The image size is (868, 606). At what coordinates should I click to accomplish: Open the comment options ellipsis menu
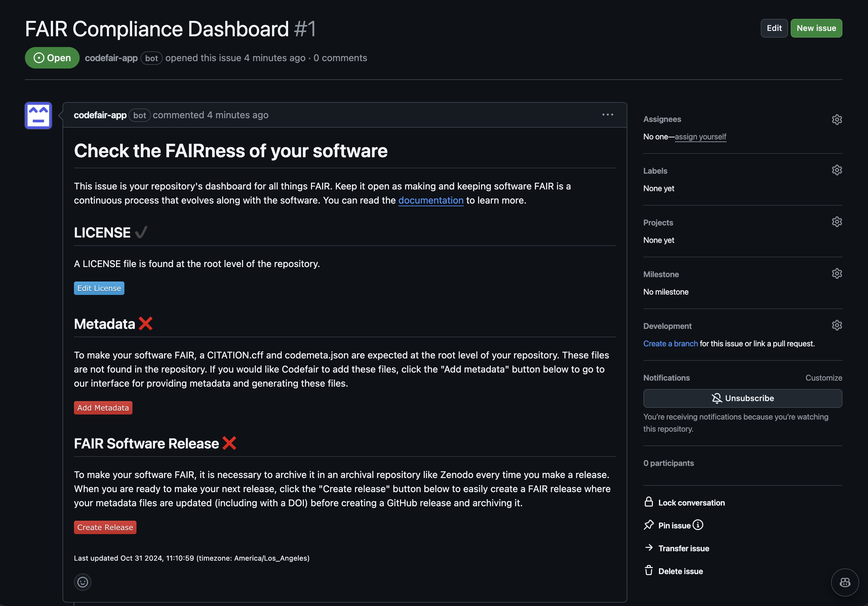(607, 115)
